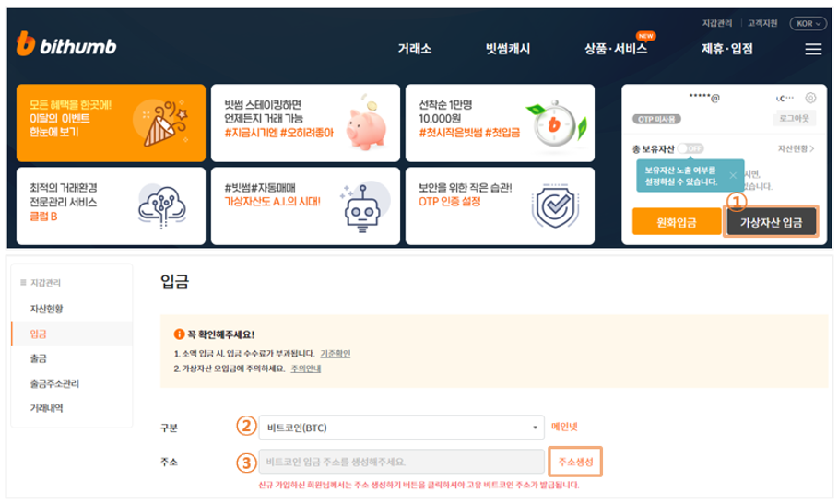Viewport: 838px width, 504px height.
Task: Open the 기준확인 link
Action: pyautogui.click(x=335, y=354)
